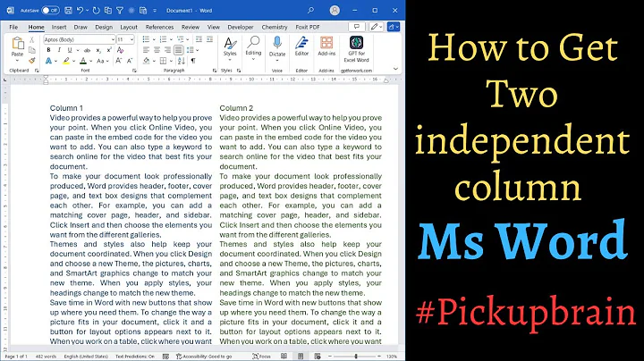Switch to Web Layout view in status bar
Image resolution: width=644 pixels, height=361 pixels.
point(317,356)
